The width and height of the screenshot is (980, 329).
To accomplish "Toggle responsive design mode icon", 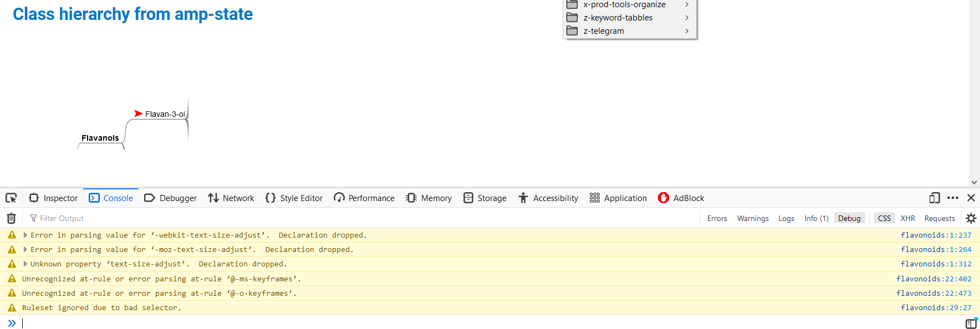I will (935, 198).
